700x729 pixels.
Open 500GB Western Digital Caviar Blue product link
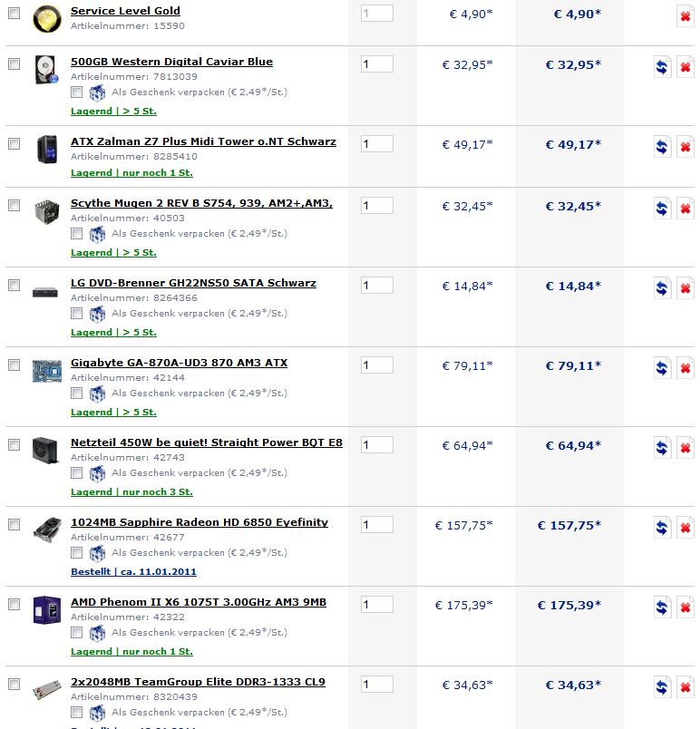pyautogui.click(x=171, y=62)
